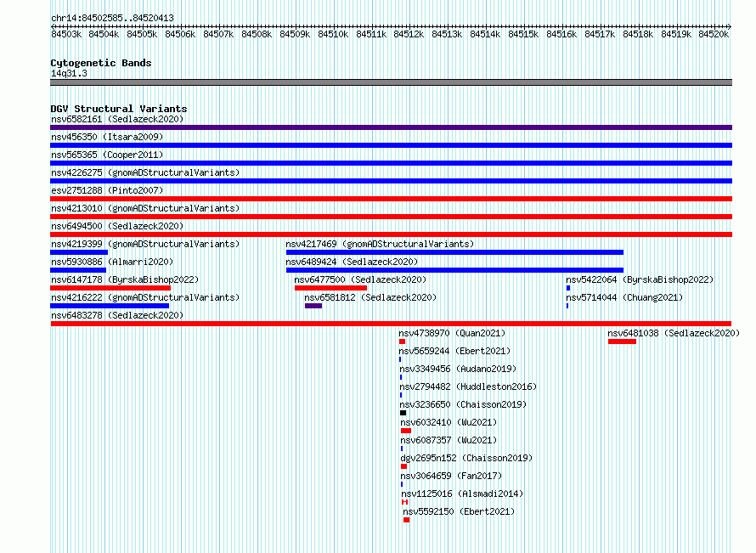Click the chr14:84502585..84520413 coordinate label
The image size is (756, 553).
pos(112,18)
